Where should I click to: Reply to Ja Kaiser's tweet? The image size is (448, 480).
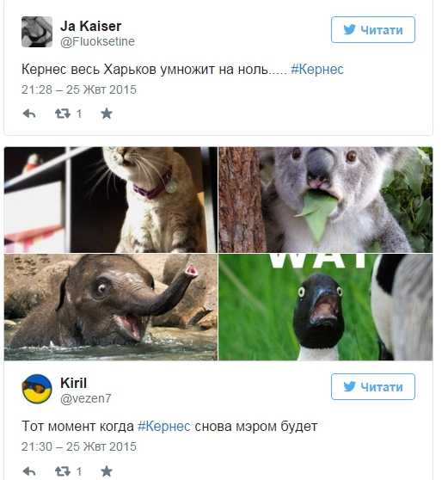(x=29, y=114)
